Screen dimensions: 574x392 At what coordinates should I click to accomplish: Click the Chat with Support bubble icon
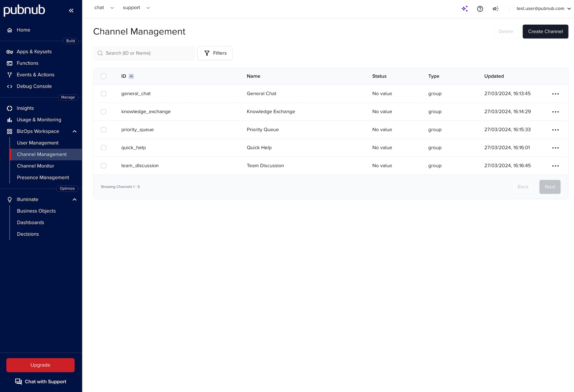pos(18,381)
